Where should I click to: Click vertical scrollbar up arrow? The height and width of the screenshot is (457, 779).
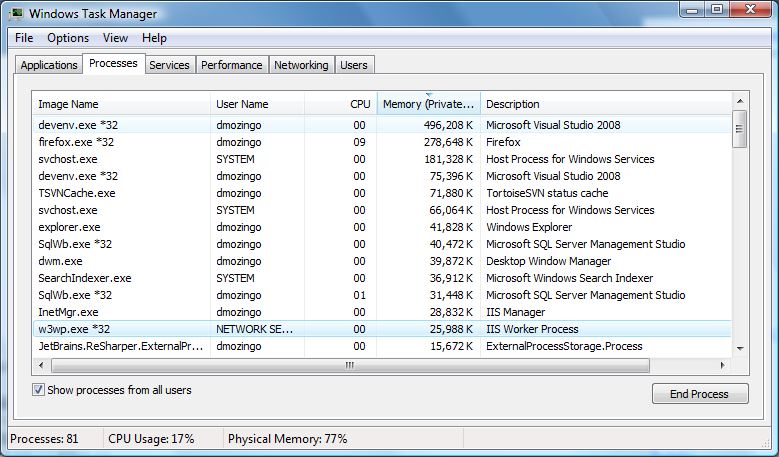coord(740,101)
